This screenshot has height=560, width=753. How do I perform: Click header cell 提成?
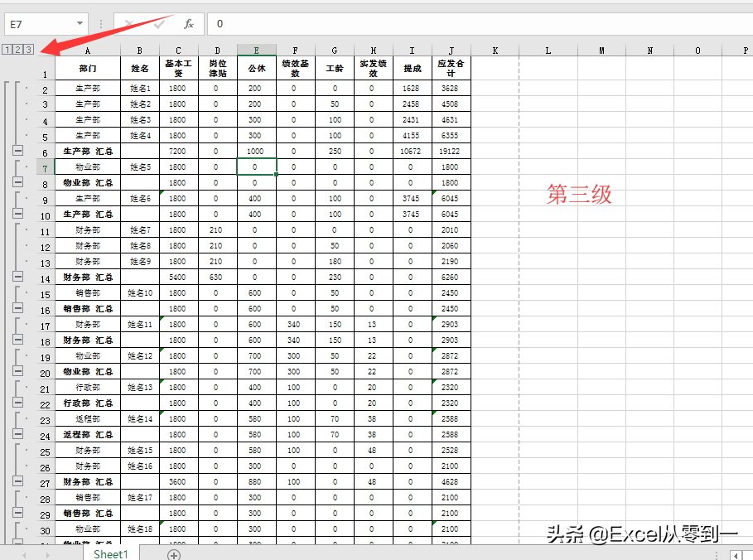click(412, 68)
